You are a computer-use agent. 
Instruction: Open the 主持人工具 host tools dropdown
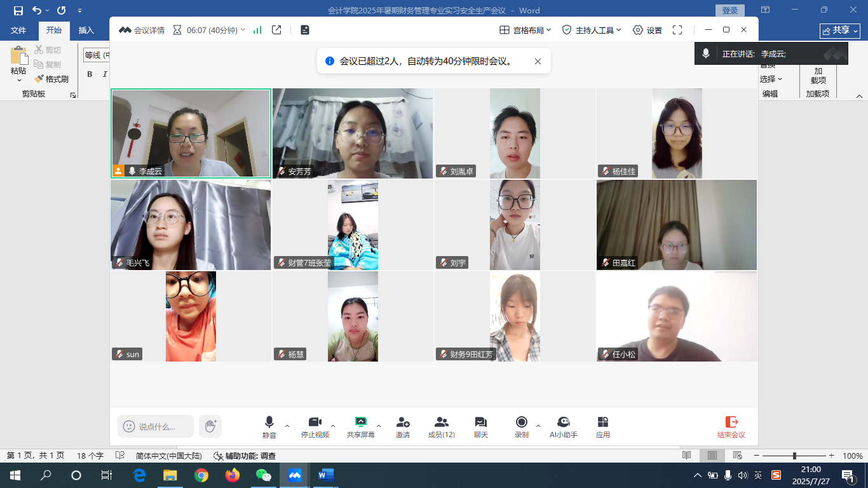(x=592, y=30)
